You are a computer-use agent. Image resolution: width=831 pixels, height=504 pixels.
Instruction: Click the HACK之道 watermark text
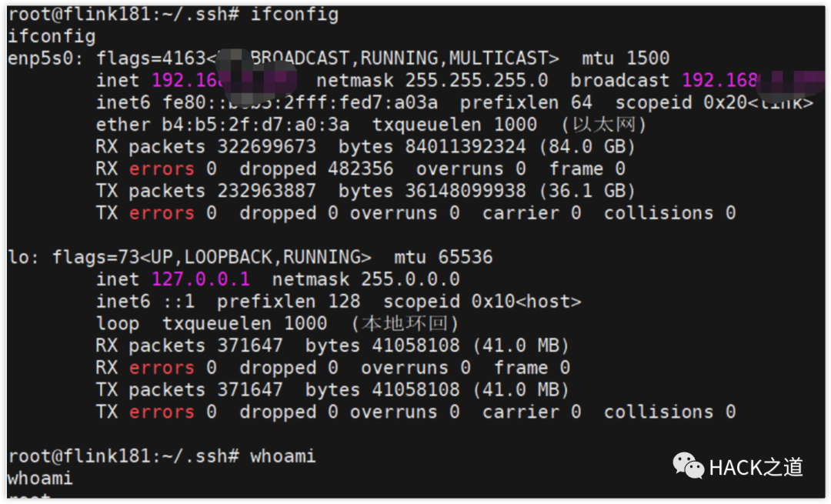coord(756,467)
